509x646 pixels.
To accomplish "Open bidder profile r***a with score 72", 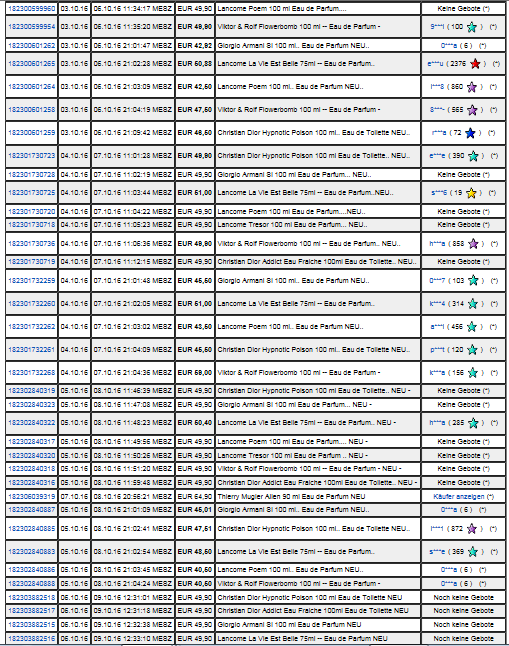I will click(x=439, y=133).
